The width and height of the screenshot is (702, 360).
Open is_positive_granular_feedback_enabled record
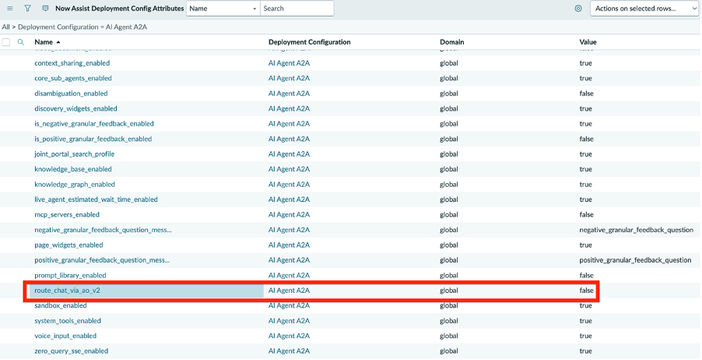point(93,139)
